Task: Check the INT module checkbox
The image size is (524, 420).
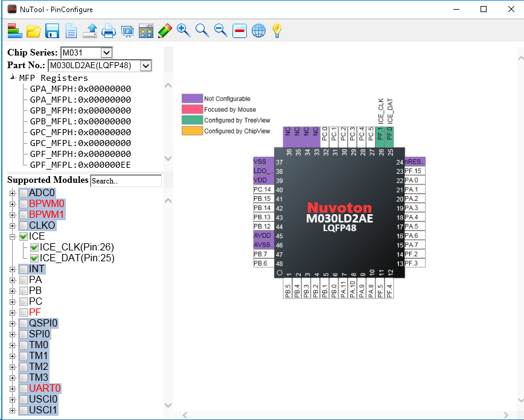Action: (x=24, y=269)
